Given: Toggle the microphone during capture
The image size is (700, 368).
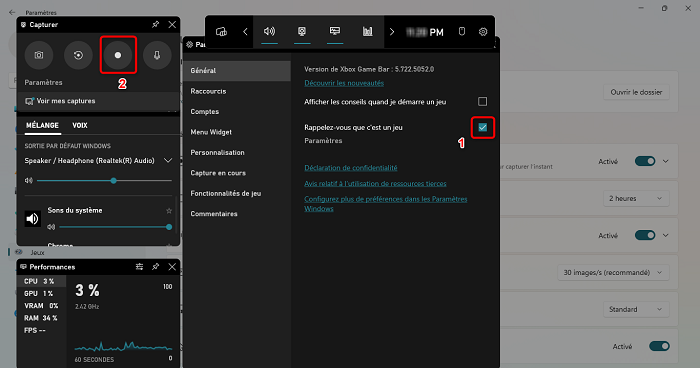Looking at the screenshot, I should 157,55.
